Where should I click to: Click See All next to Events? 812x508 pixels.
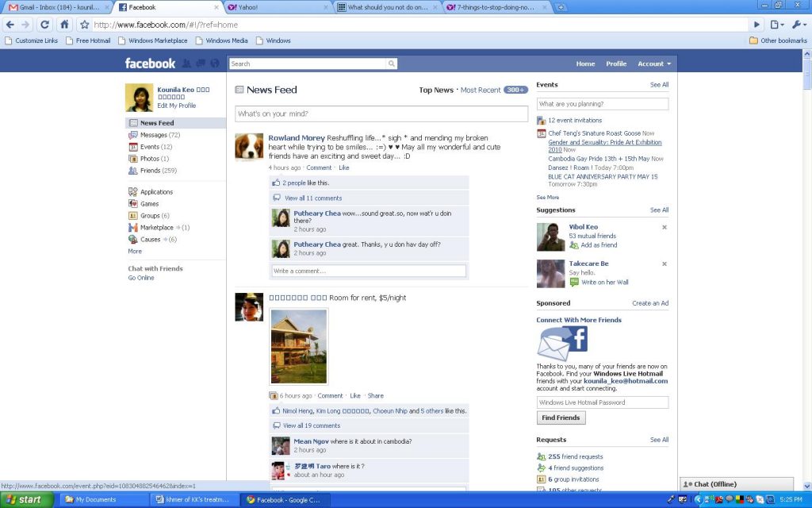point(659,85)
